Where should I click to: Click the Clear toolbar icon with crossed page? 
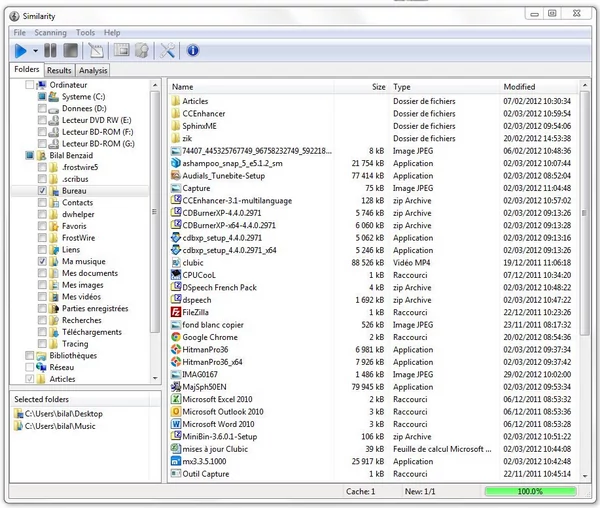(x=96, y=50)
